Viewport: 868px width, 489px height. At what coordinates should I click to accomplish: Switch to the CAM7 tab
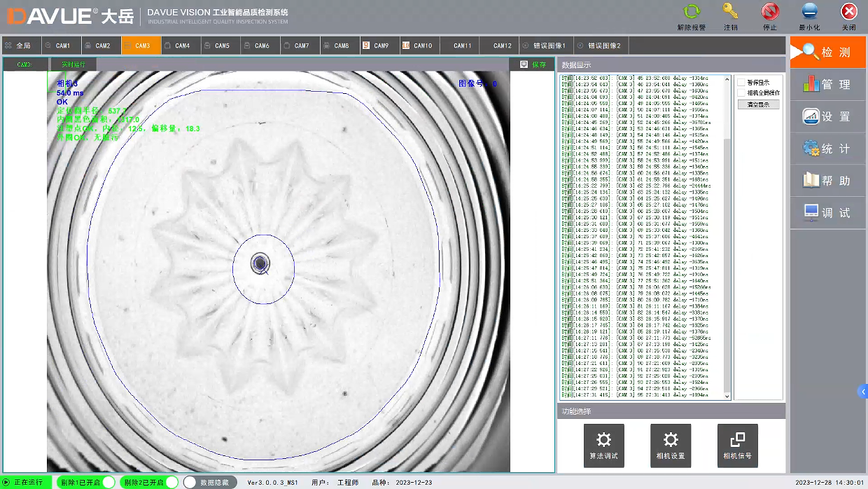(x=301, y=46)
